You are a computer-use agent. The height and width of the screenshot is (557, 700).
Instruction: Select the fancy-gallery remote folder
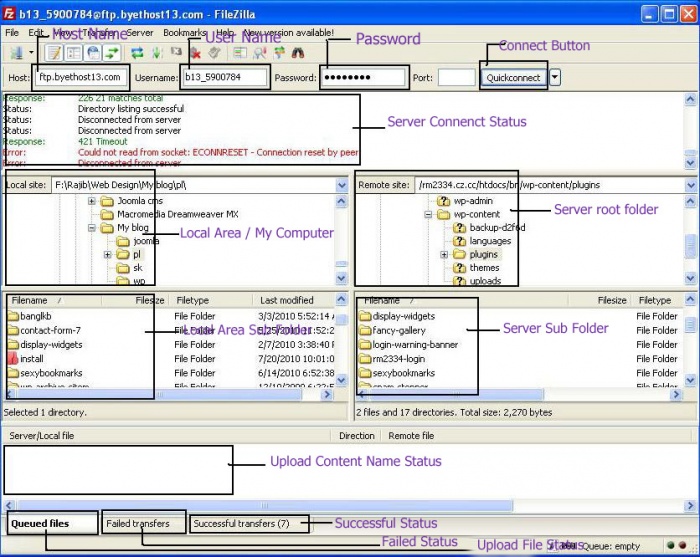(399, 330)
